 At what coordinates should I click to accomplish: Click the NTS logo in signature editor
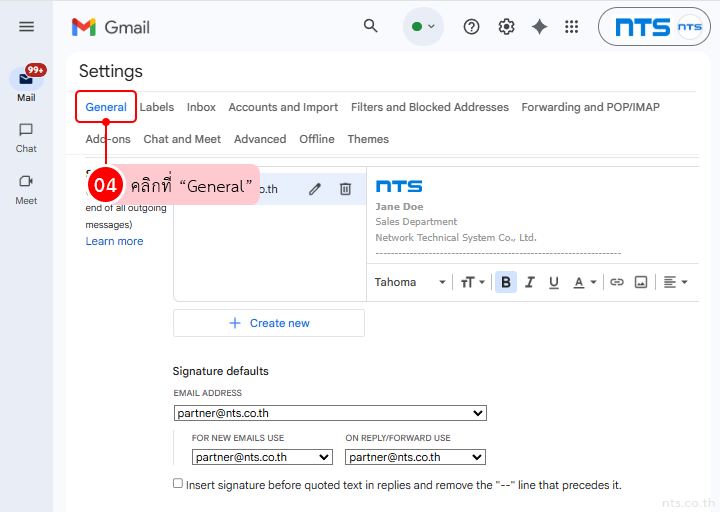click(399, 186)
